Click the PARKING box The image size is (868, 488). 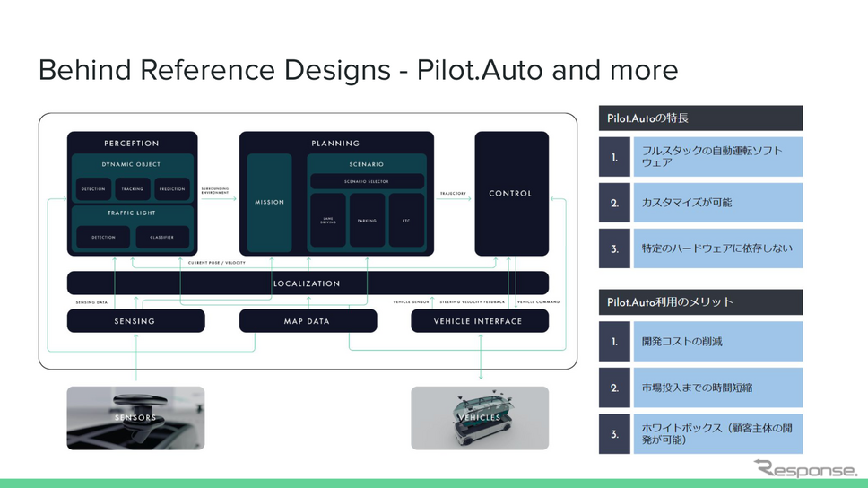367,221
